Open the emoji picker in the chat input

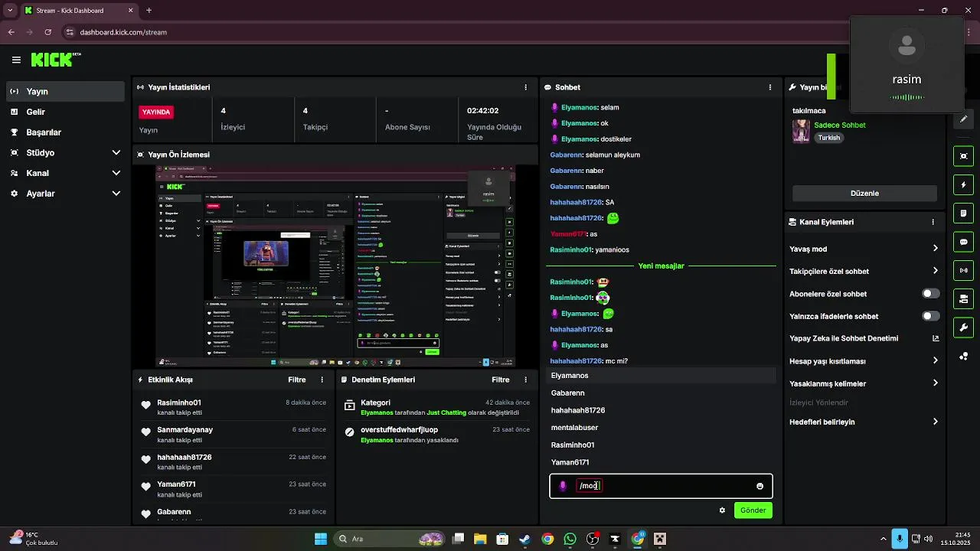(x=759, y=486)
